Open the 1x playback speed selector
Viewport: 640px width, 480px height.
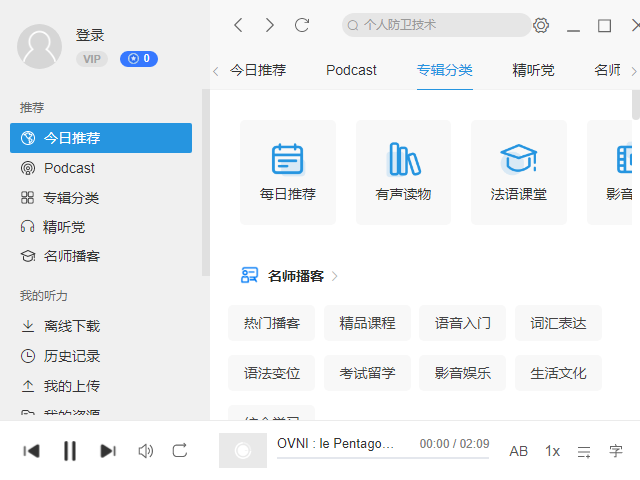coord(552,451)
